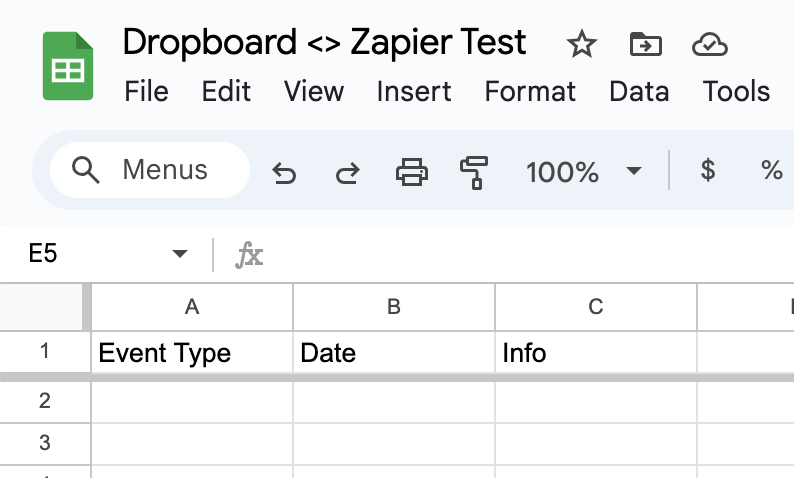Image resolution: width=794 pixels, height=478 pixels.
Task: Select the Event Type cell
Action: click(x=192, y=352)
